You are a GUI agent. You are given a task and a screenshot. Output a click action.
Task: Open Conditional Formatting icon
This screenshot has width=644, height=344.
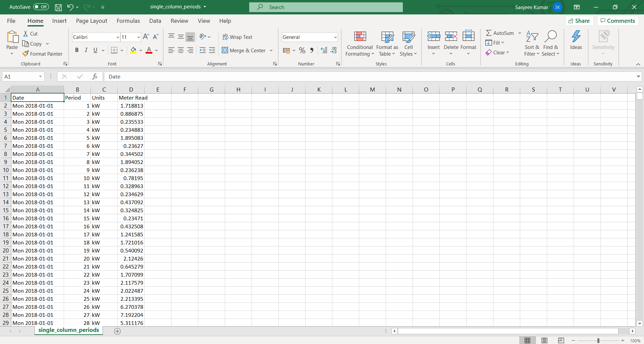(360, 36)
